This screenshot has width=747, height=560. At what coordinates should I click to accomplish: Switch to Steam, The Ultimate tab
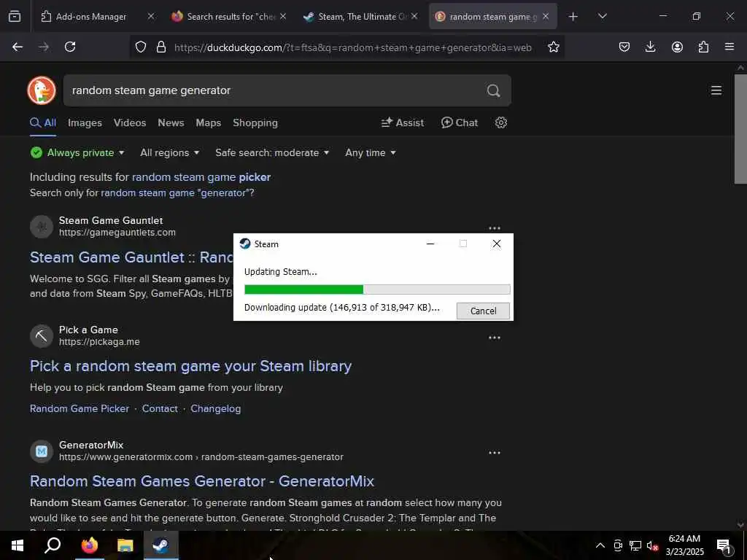pos(361,16)
